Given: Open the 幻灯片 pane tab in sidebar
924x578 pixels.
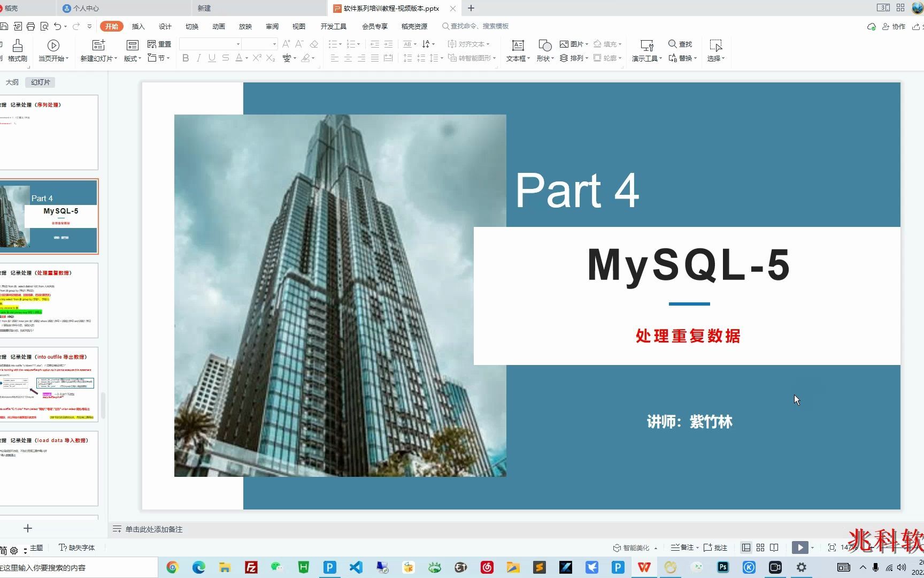Looking at the screenshot, I should tap(40, 82).
